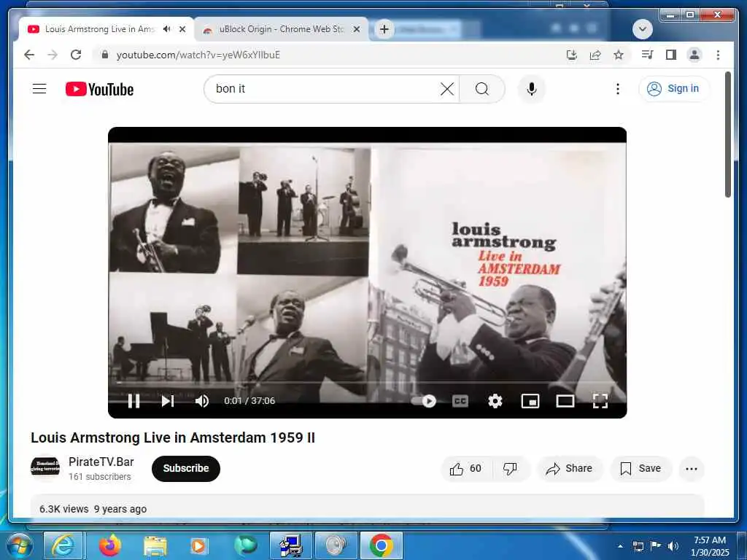Open video player settings gear
The image size is (747, 560).
pyautogui.click(x=495, y=401)
